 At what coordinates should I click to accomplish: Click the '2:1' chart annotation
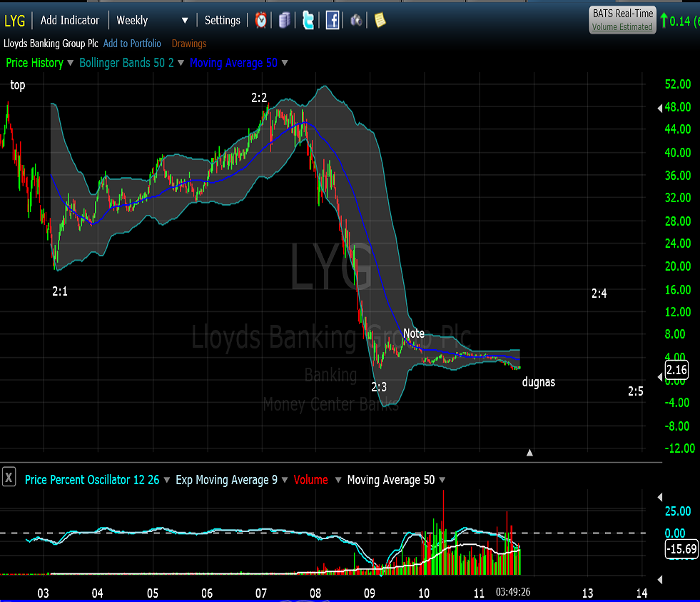point(60,291)
